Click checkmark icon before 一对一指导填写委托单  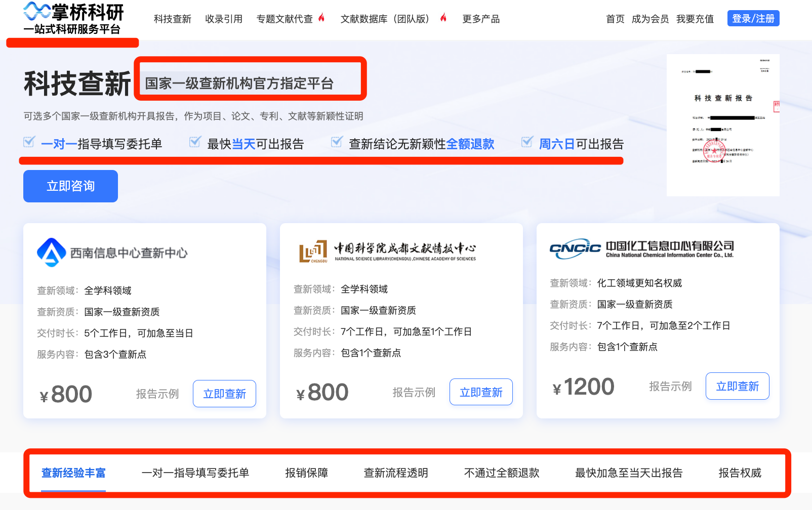click(x=29, y=142)
